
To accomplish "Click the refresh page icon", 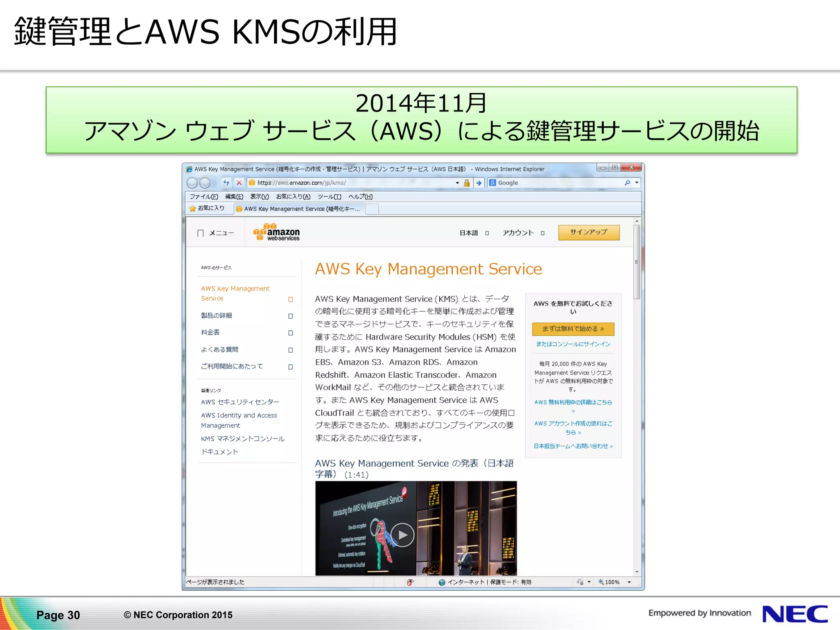I will (x=226, y=183).
